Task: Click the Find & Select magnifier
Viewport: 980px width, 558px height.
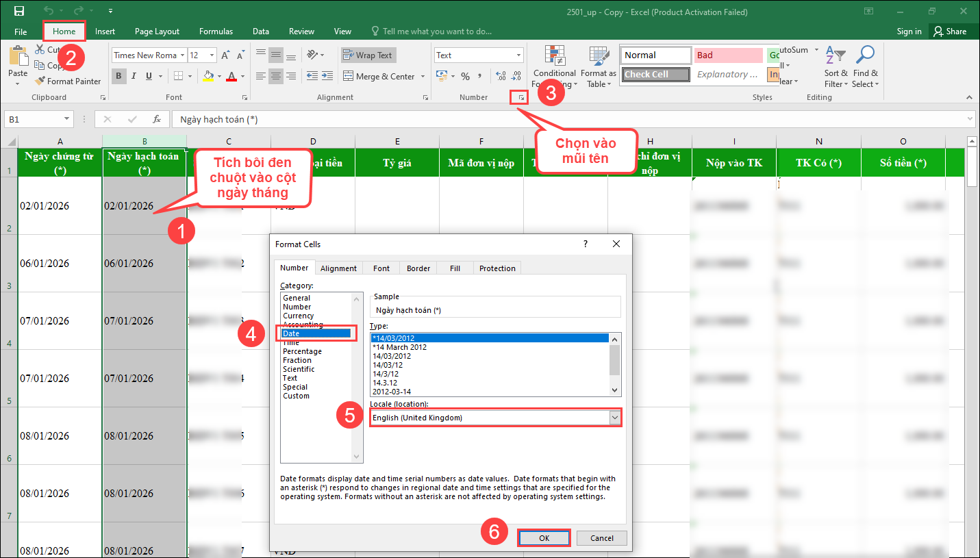Action: tap(865, 56)
